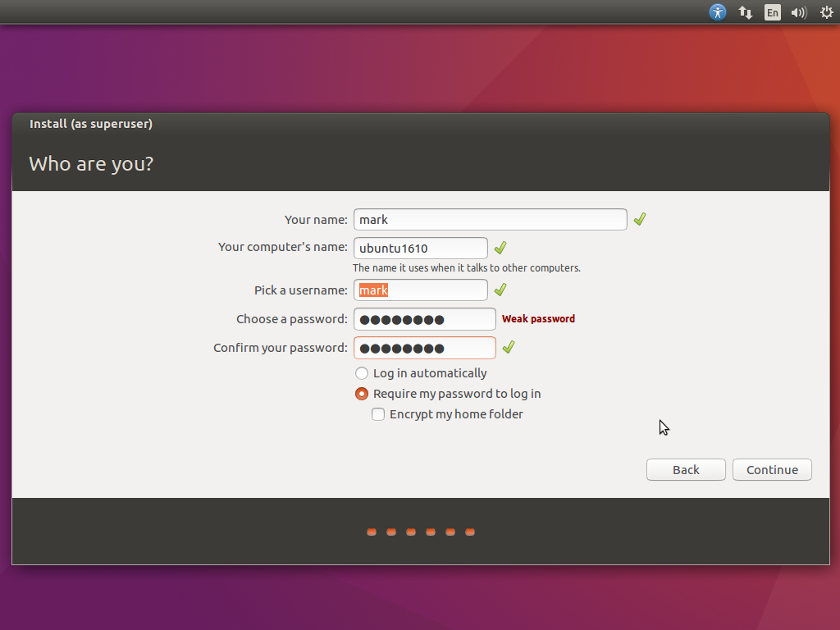Click the checkmark beside Confirm your password
Image resolution: width=840 pixels, height=630 pixels.
tap(509, 348)
